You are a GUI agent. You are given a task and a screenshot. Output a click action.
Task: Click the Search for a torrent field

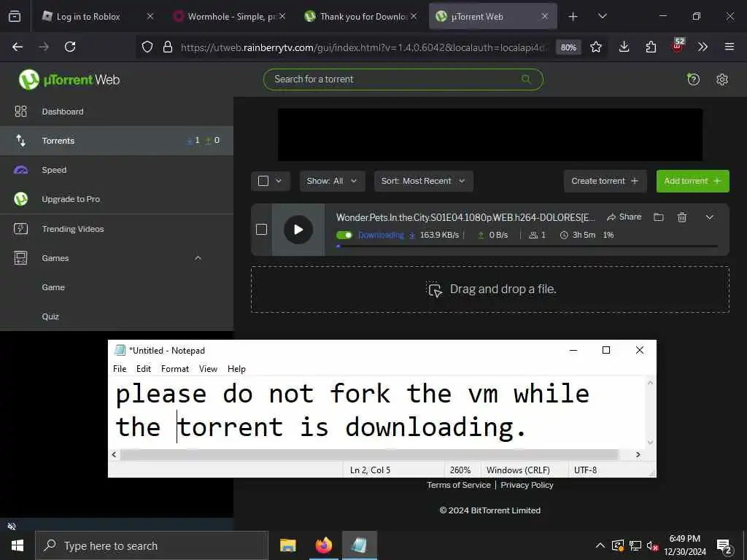pyautogui.click(x=403, y=79)
